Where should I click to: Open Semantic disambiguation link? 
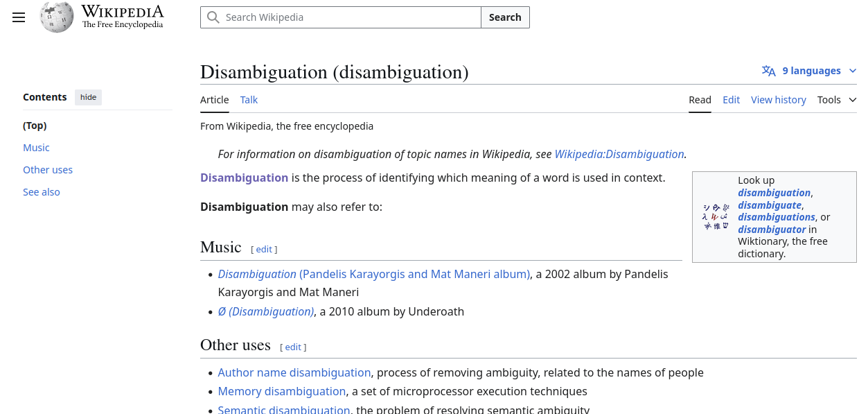point(284,409)
